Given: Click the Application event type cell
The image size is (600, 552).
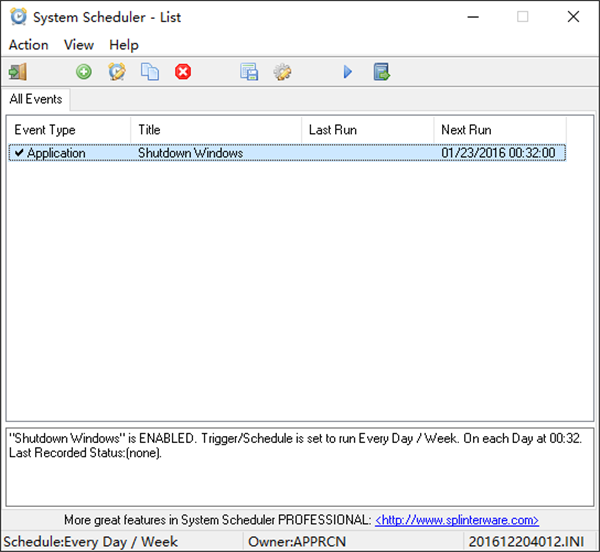Looking at the screenshot, I should point(56,153).
